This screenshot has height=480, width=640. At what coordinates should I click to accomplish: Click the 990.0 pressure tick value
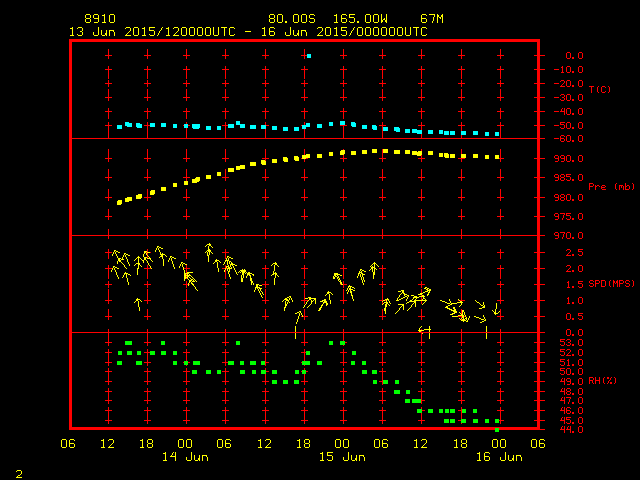[569, 159]
